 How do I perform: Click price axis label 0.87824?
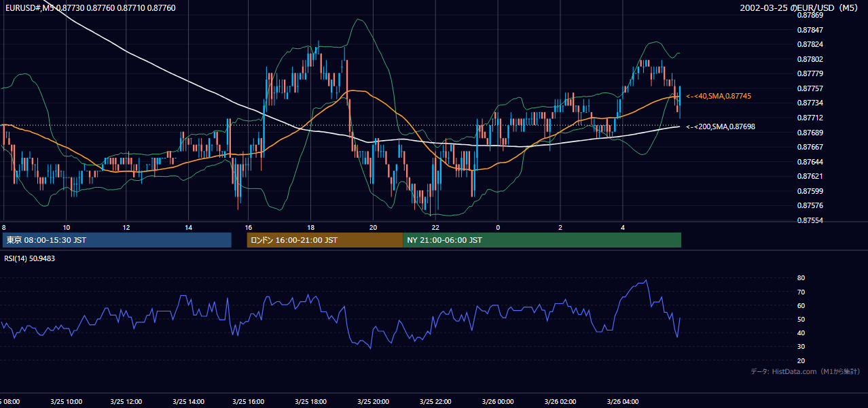pos(810,44)
